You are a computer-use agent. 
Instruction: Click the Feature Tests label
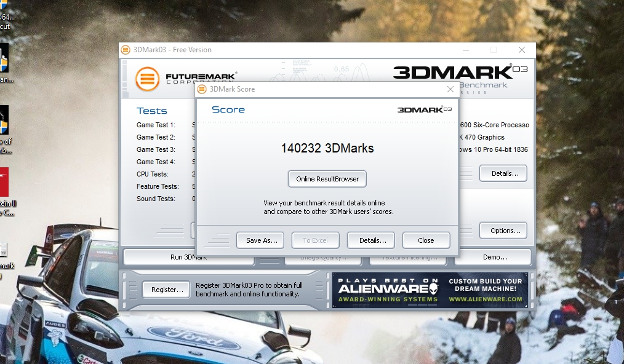coord(158,186)
